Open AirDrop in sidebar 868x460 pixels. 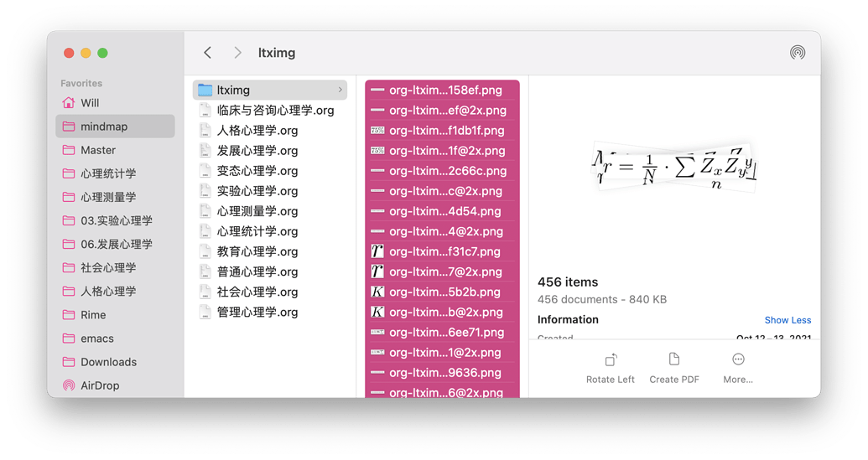click(115, 385)
